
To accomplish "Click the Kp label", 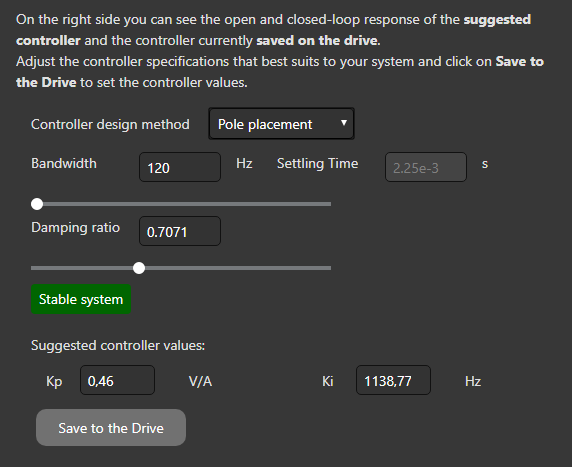I will 54,382.
